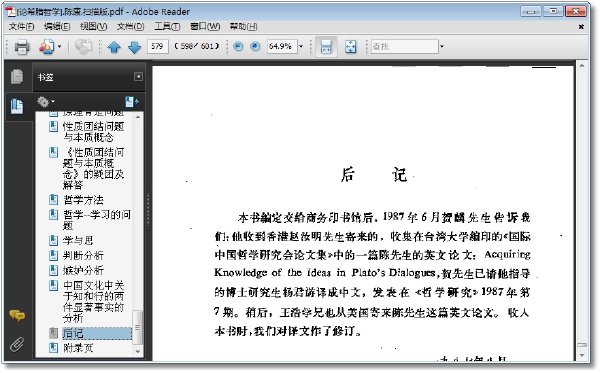
Task: Toggle the Bookmarks panel icon in sidebar
Action: 17,106
